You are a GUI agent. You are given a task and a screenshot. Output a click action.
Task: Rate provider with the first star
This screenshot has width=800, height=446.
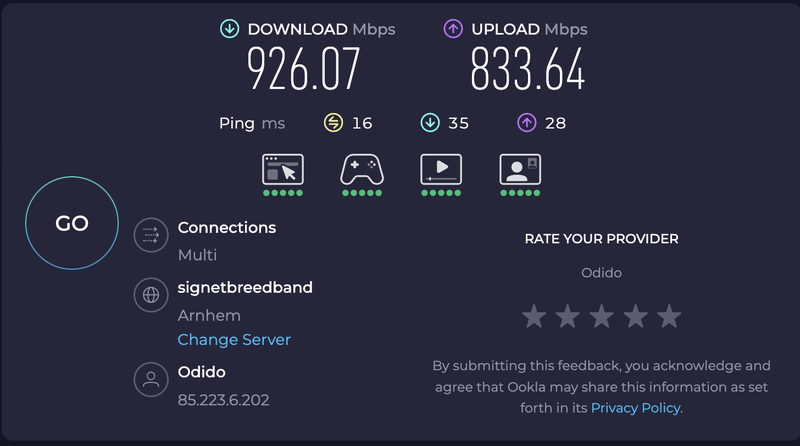[534, 316]
